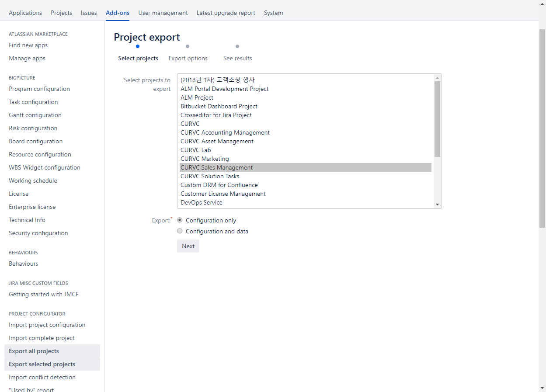Screen dimensions: 546x392
Task: Open Task configuration
Action: point(33,102)
